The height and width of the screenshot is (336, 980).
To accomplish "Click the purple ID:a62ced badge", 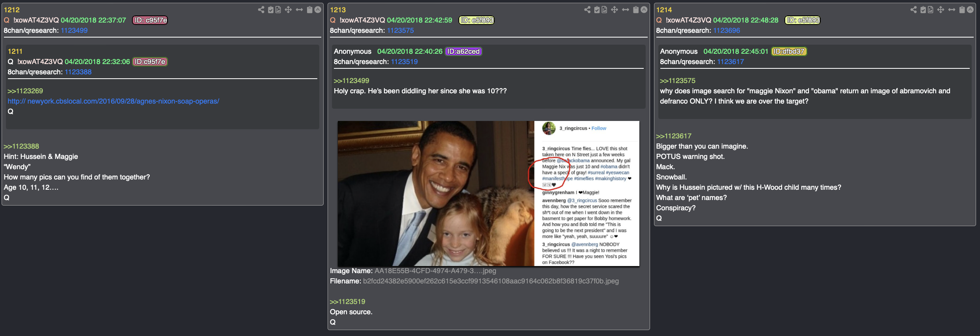I will click(464, 51).
